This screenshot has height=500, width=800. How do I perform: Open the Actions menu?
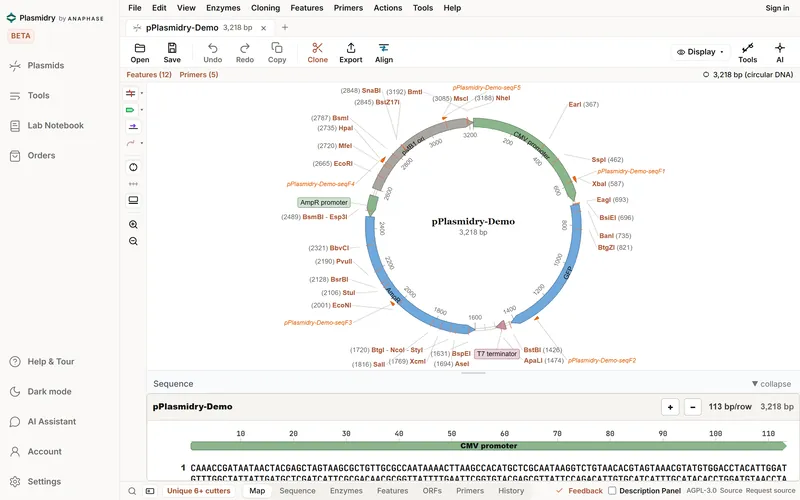tap(388, 8)
